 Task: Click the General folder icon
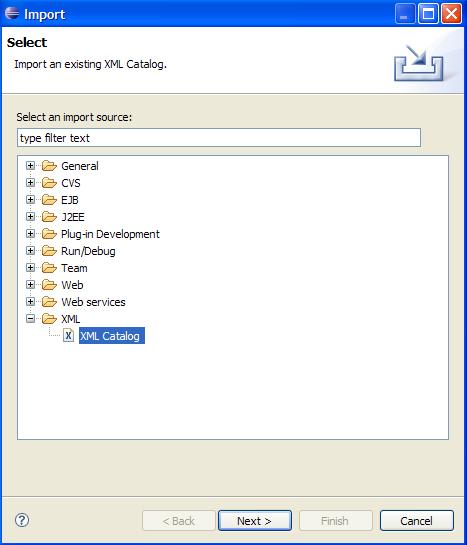tap(49, 166)
